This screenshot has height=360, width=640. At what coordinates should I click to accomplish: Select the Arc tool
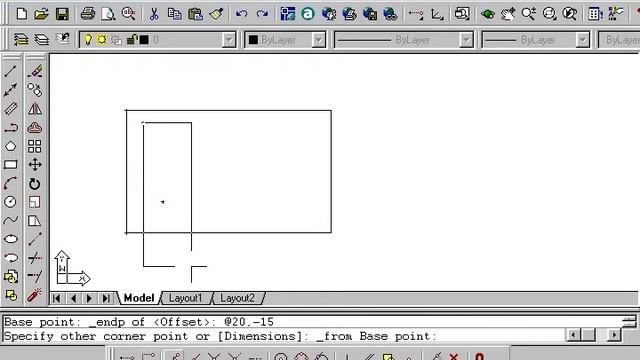coord(11,183)
